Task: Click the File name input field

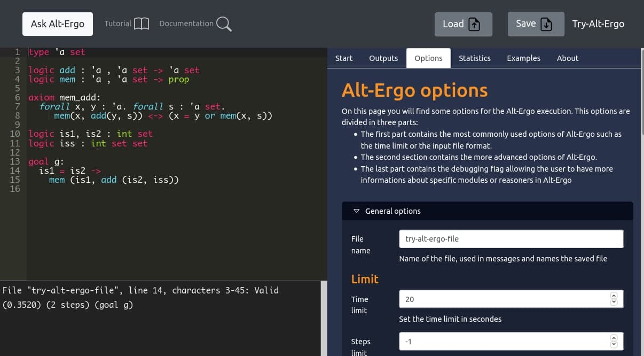Action: (511, 239)
